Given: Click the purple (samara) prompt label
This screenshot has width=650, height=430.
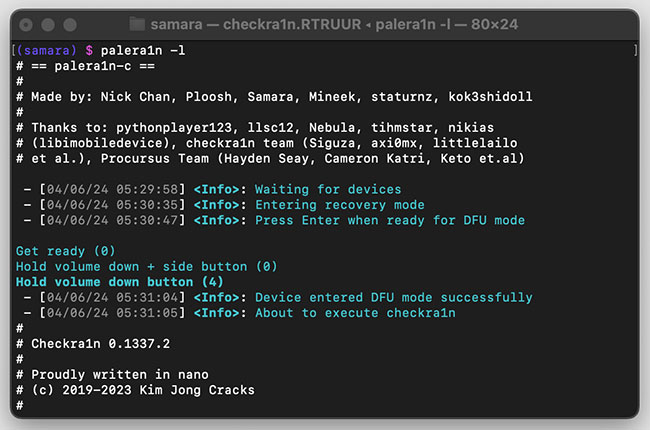Looking at the screenshot, I should [x=46, y=51].
